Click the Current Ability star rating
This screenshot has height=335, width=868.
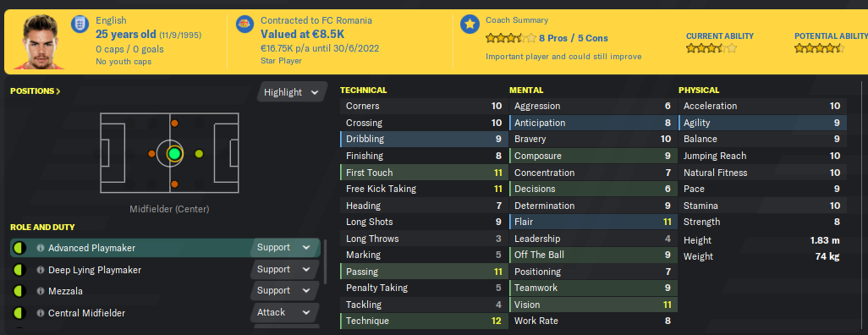tap(711, 48)
